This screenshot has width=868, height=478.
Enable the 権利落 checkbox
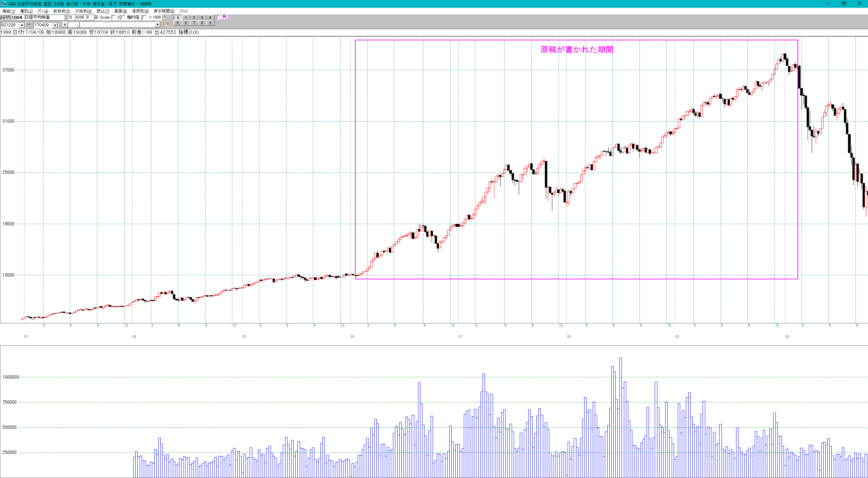[x=123, y=17]
